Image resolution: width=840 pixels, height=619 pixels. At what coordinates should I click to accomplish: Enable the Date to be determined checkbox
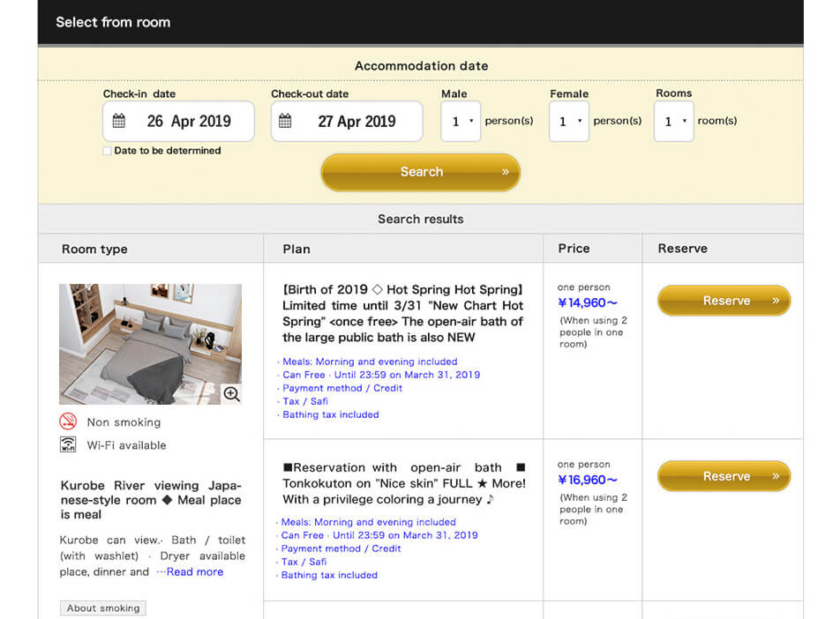point(108,151)
